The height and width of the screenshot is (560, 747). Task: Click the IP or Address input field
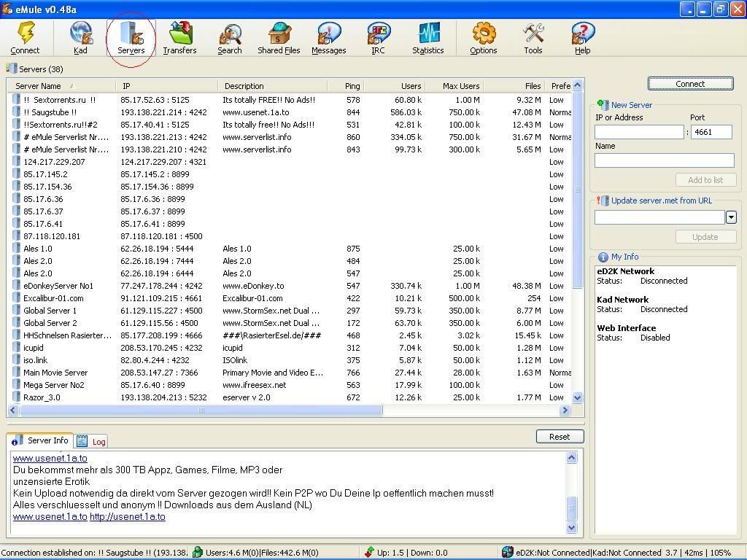click(x=639, y=132)
